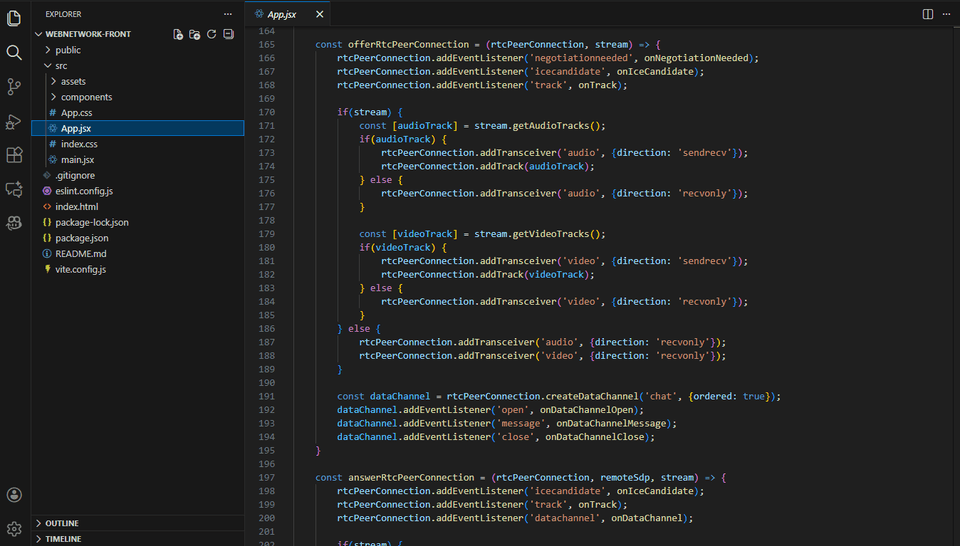Viewport: 960px width, 546px height.
Task: Click the New File icon in Explorer
Action: (x=178, y=34)
